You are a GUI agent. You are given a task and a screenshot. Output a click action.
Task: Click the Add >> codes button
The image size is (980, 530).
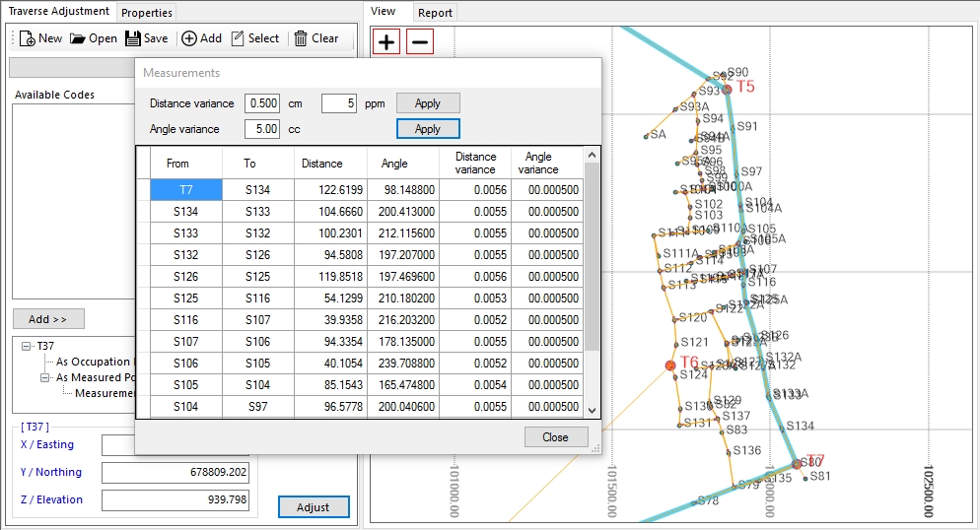pos(48,319)
